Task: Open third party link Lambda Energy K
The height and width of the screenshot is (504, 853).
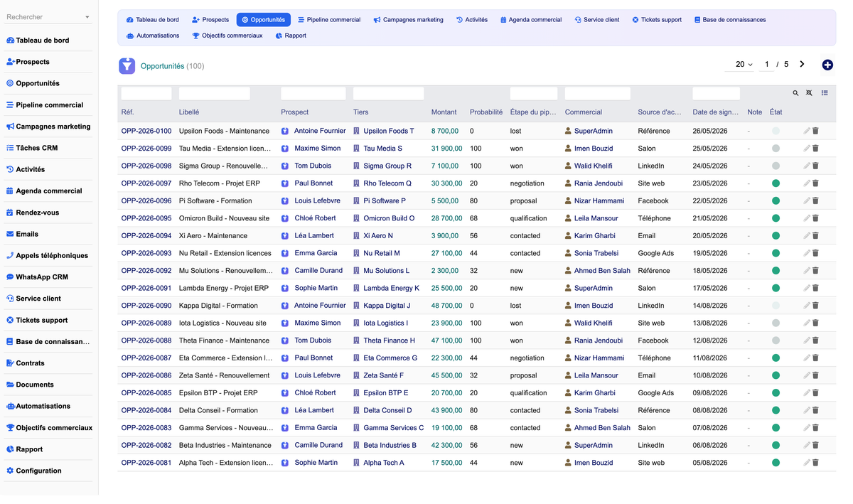Action: point(392,288)
